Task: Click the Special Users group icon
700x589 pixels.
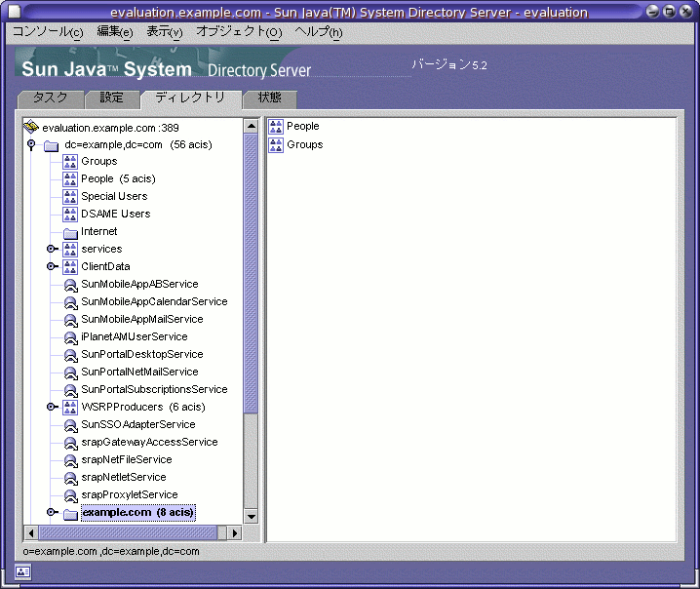Action: click(x=70, y=196)
